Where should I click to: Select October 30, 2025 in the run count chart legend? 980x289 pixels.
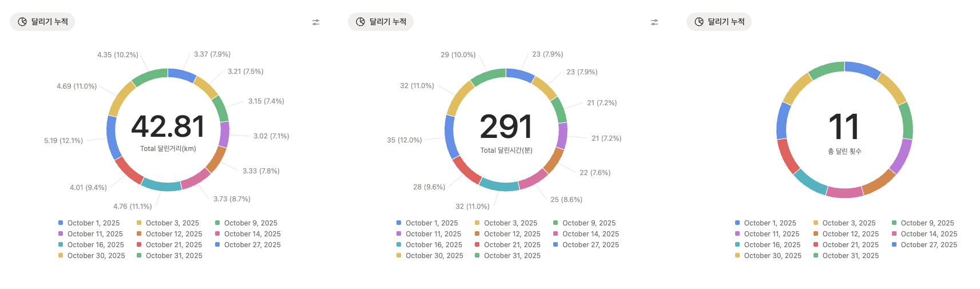tap(772, 256)
